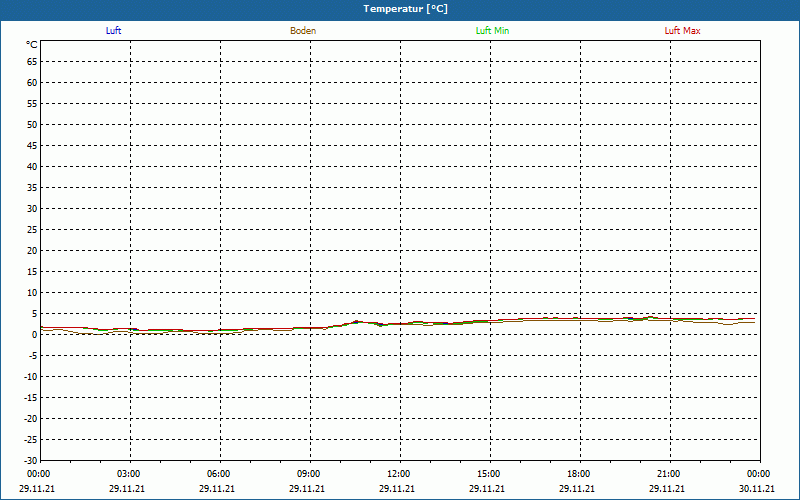
Task: Click the 'Luft Max' legend label
Action: (682, 31)
